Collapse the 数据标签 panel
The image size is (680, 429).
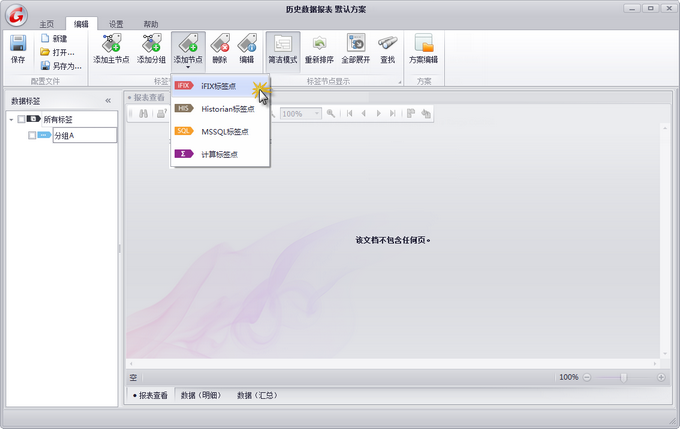click(108, 101)
